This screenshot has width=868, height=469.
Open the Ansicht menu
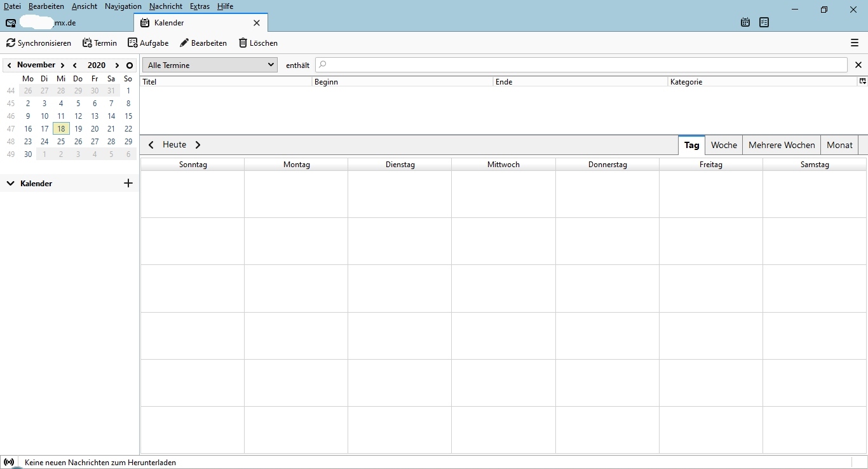(x=85, y=6)
